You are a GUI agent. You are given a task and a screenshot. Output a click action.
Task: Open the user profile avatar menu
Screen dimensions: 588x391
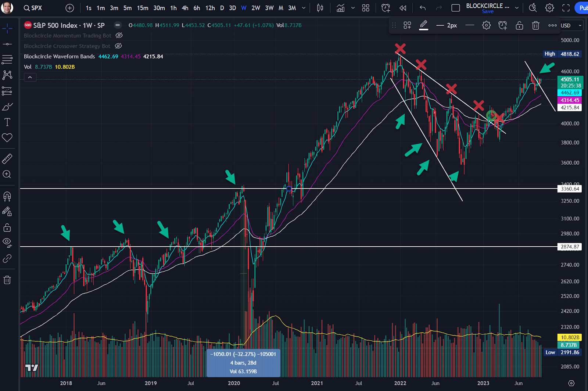(7, 7)
